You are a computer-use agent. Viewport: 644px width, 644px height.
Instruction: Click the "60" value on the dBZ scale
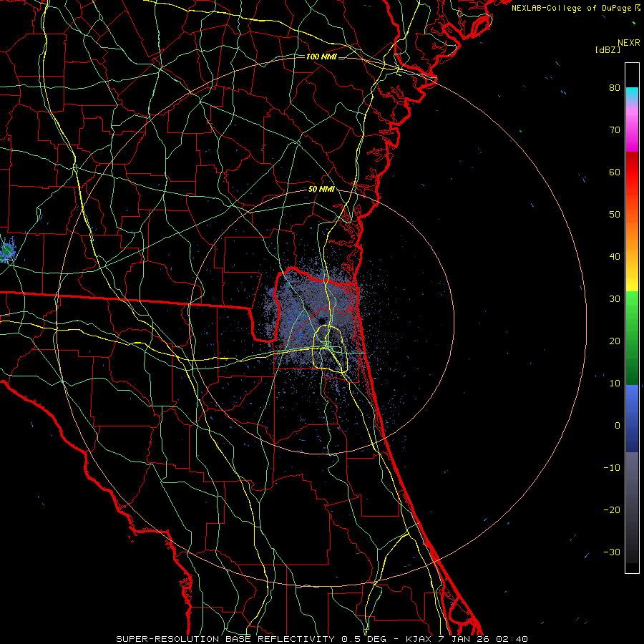click(615, 172)
